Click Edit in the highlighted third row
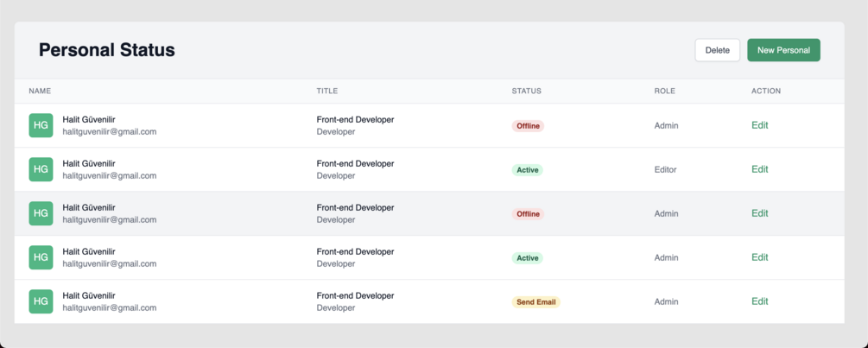The image size is (868, 348). (759, 213)
